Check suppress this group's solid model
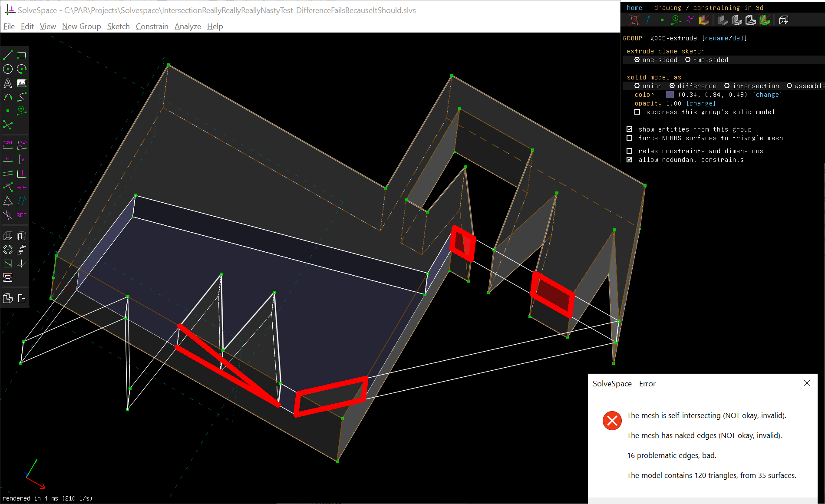825x504 pixels. [637, 112]
